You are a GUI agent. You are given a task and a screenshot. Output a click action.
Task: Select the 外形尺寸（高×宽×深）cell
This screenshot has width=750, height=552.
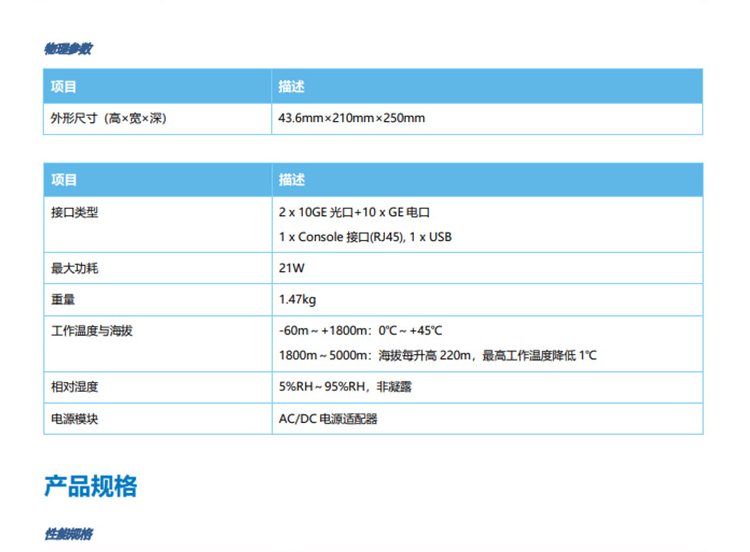point(108,118)
